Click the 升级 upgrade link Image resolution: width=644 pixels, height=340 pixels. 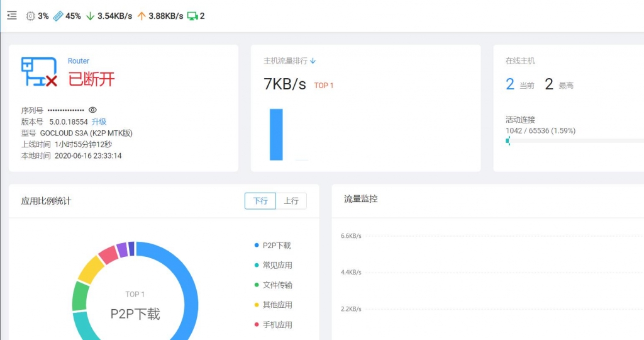click(x=99, y=122)
